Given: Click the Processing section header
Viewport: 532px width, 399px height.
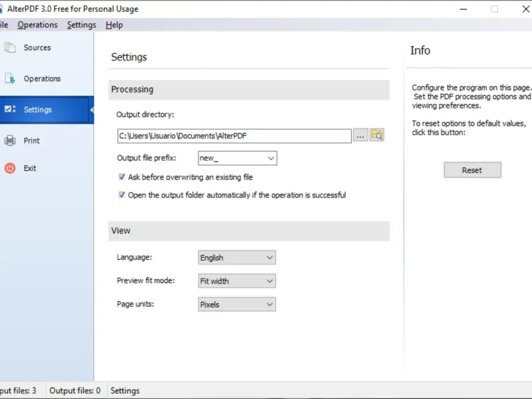Looking at the screenshot, I should point(249,90).
